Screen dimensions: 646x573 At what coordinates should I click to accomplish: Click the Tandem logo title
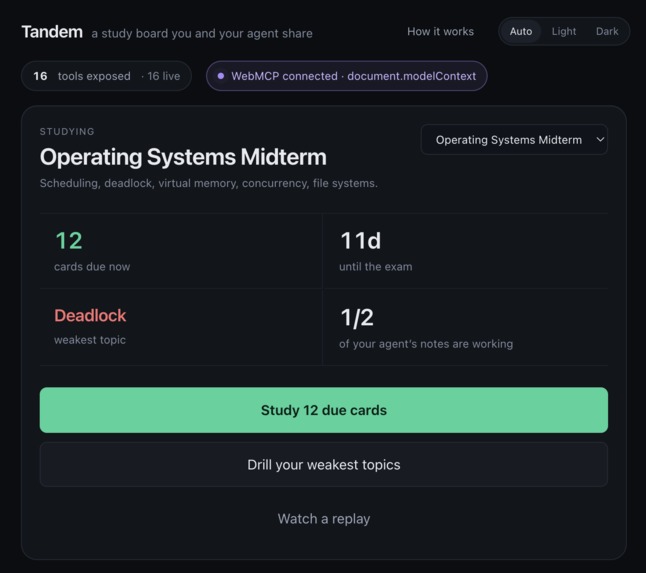click(52, 32)
